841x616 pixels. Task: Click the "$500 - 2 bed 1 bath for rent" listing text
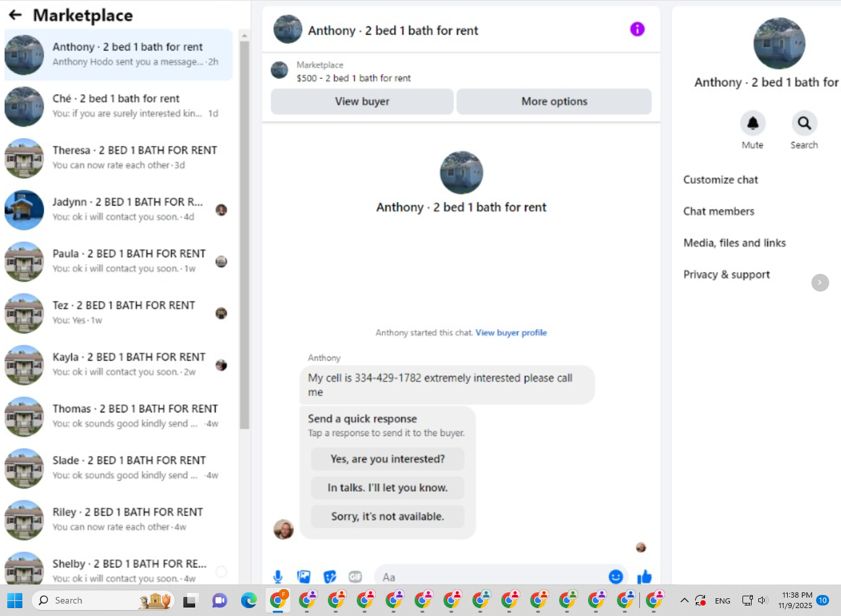pos(353,78)
